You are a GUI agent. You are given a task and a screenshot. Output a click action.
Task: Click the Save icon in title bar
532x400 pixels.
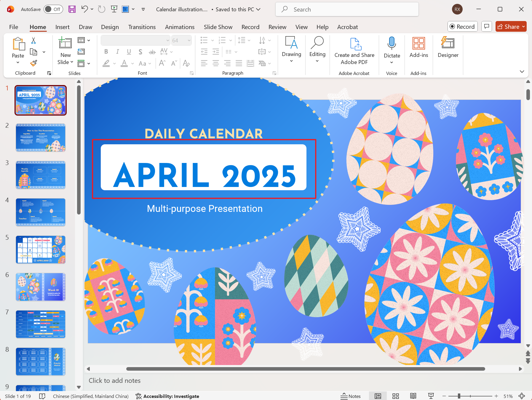[72, 9]
